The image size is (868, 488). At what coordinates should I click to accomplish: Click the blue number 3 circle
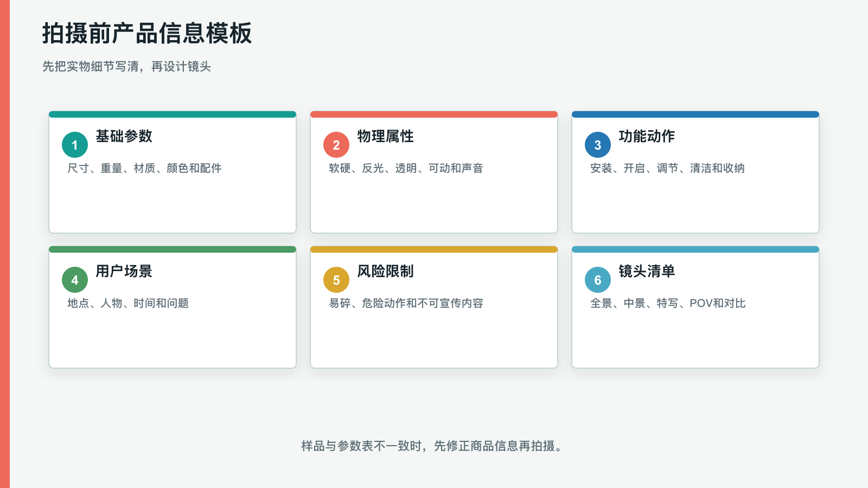[598, 145]
